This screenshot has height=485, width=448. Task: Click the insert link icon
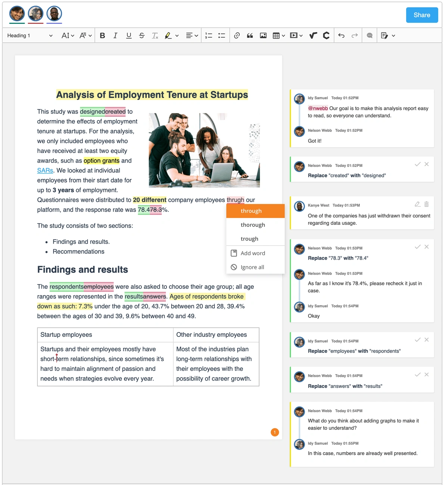[x=237, y=35]
